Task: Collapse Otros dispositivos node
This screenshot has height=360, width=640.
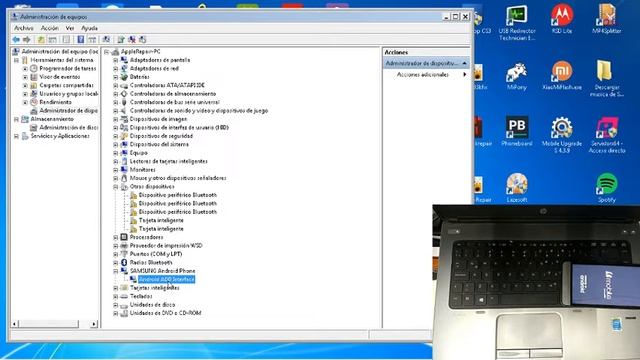Action: click(x=116, y=187)
